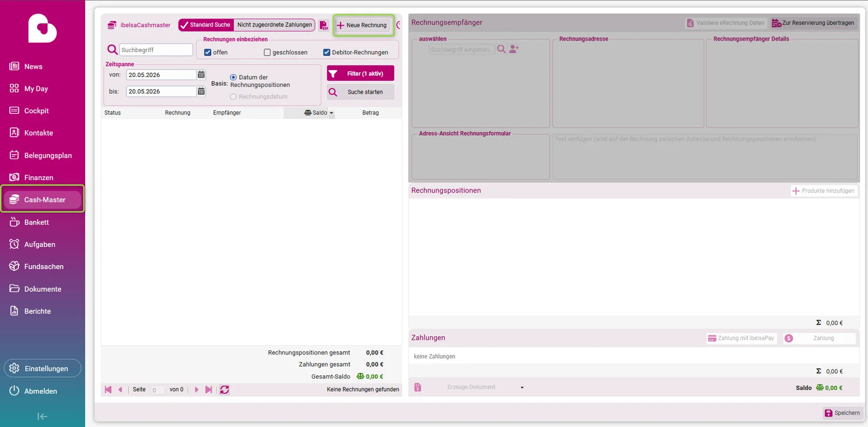868x427 pixels.
Task: Check the 'geschlossen' invoices checkbox
Action: pyautogui.click(x=267, y=53)
